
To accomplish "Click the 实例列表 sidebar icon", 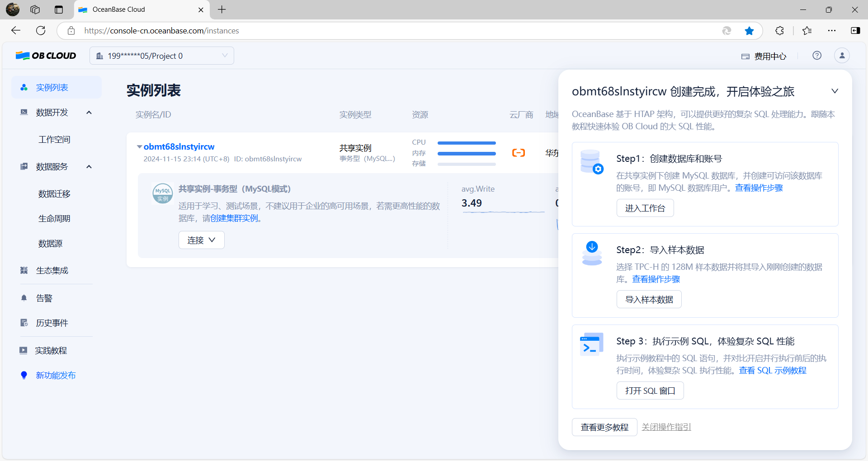I will click(x=24, y=87).
